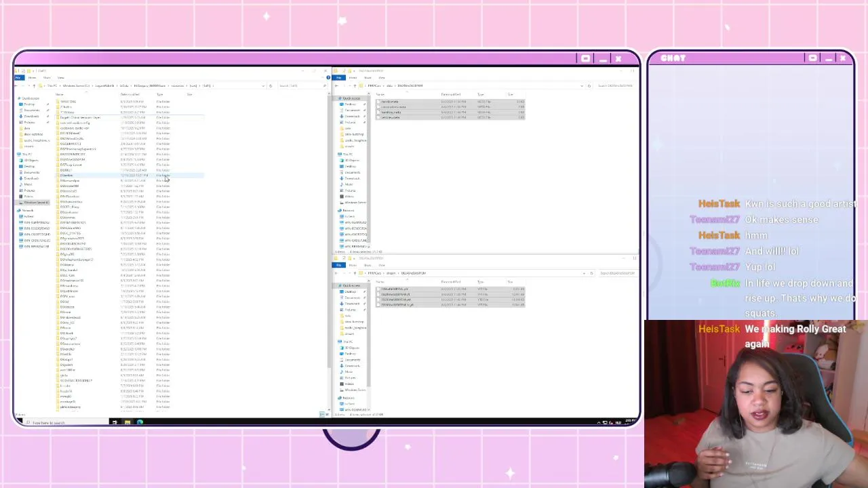This screenshot has height=488, width=868.
Task: Click 'FHRPCars' breadcrumb in top-right window
Action: coord(374,85)
